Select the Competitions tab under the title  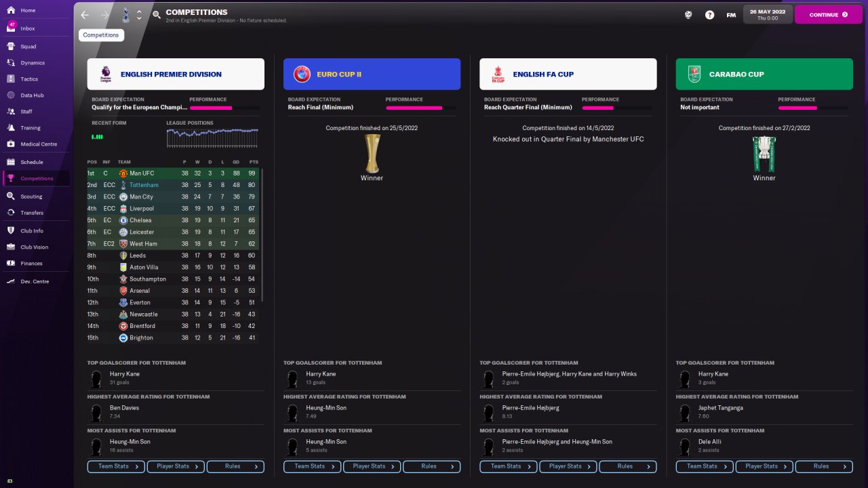[101, 35]
